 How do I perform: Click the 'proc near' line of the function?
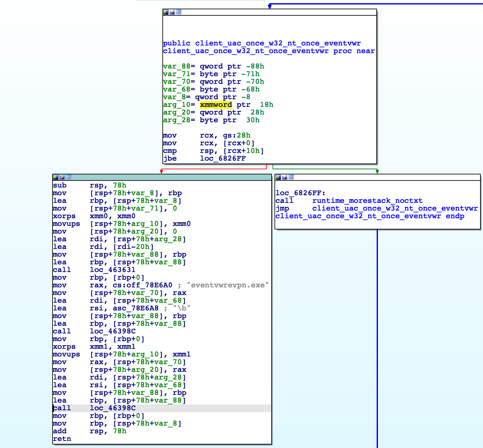(x=269, y=51)
